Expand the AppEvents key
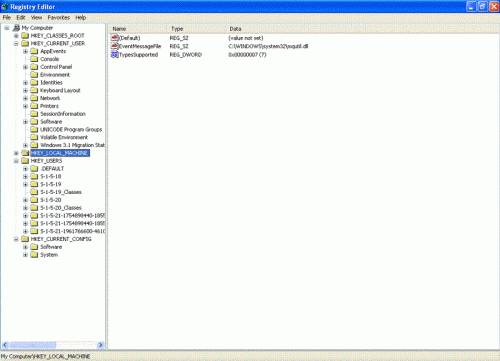Screen dimensions: 500x361 [25, 51]
